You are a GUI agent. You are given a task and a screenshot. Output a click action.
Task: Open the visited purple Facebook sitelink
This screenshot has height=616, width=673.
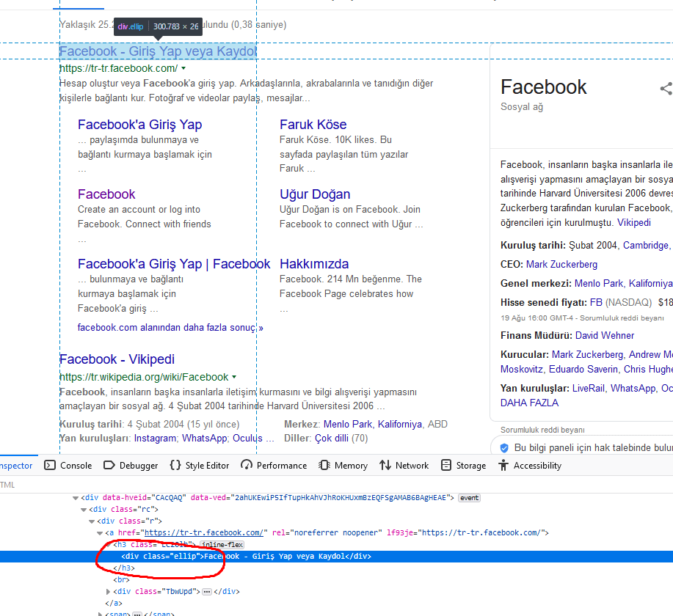click(106, 194)
